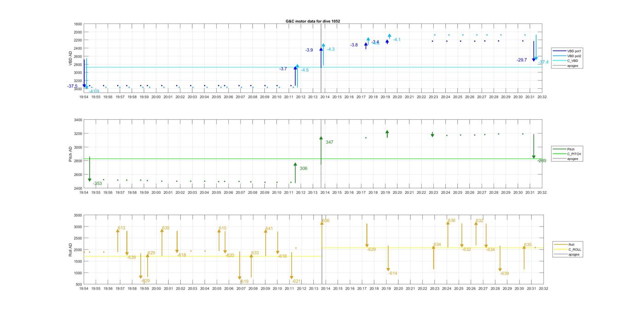Image resolution: width=644 pixels, height=319 pixels.
Task: Click the '-3.9' VBD data label
Action: 309,50
